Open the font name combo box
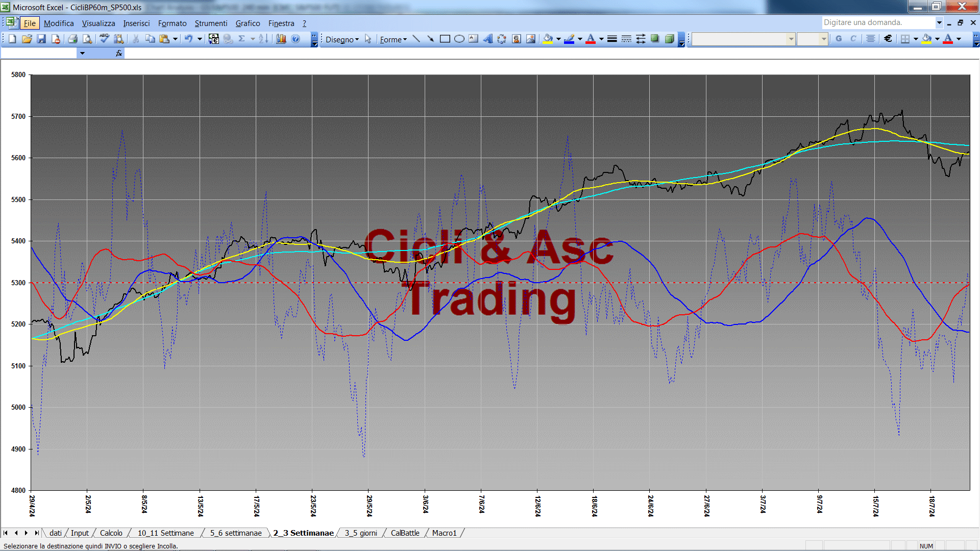 (x=743, y=39)
